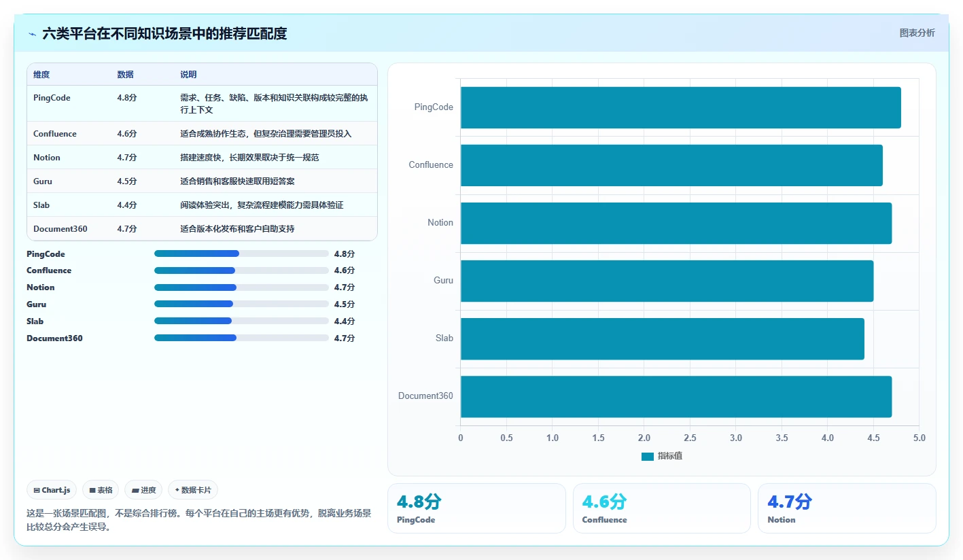Click the Notion bar in the bar chart

coord(676,223)
